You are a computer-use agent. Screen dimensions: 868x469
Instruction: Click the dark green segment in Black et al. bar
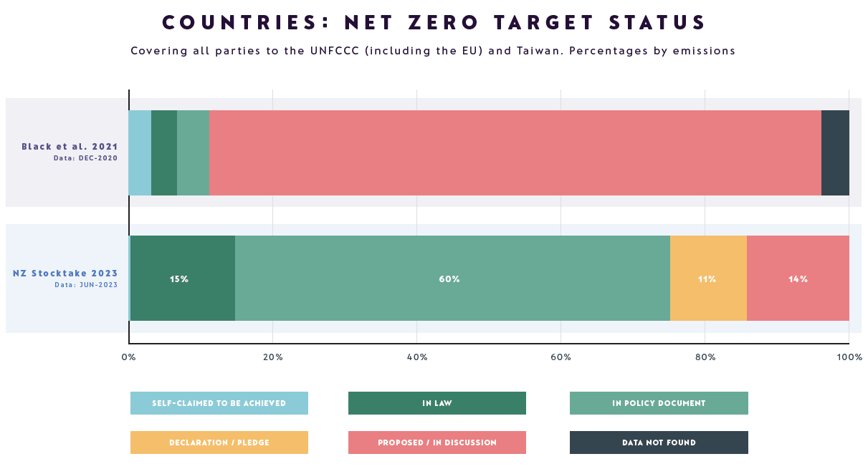click(x=164, y=153)
